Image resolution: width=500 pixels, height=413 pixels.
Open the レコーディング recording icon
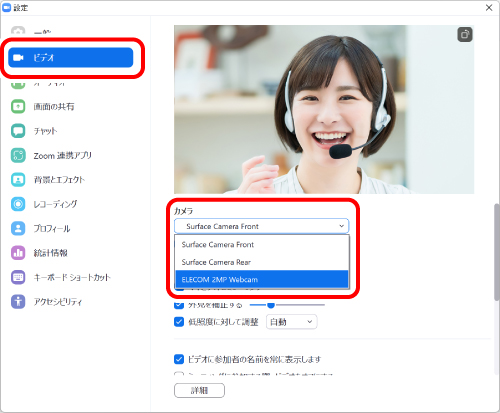point(18,204)
